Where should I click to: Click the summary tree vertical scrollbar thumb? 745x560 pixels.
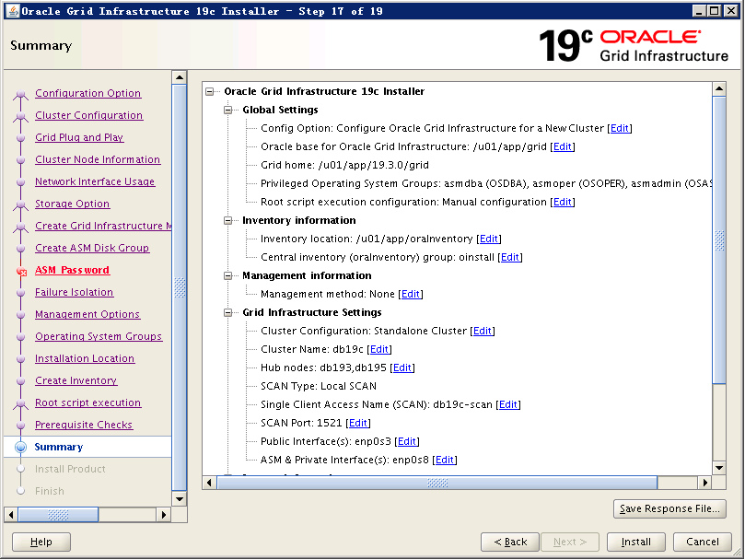(x=719, y=240)
